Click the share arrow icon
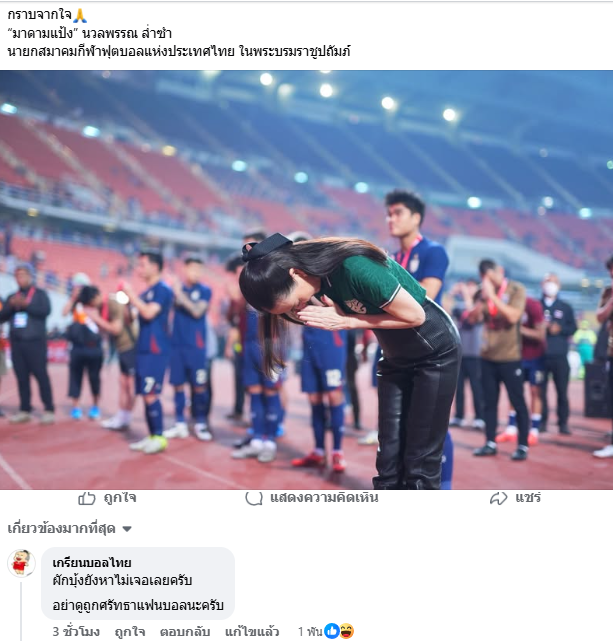Image resolution: width=613 pixels, height=641 pixels. (x=498, y=498)
